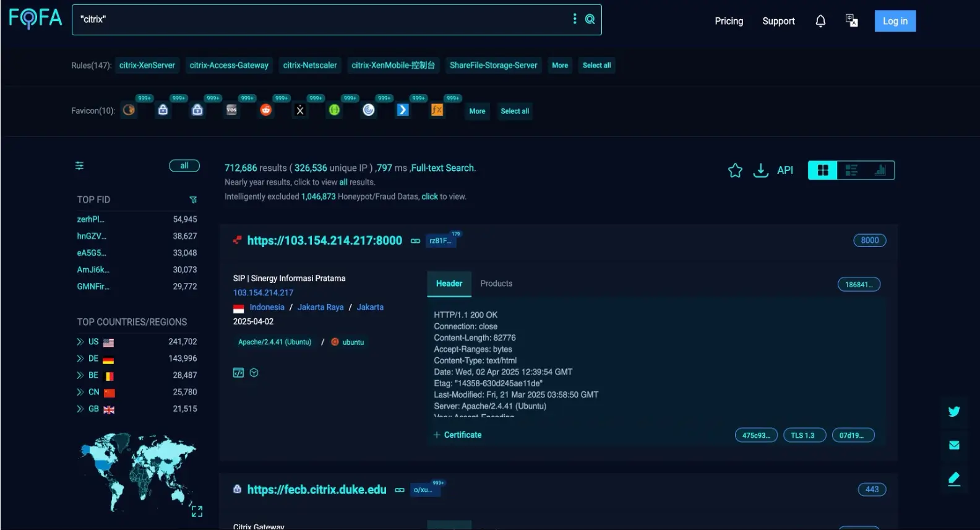Select all rules
The image size is (980, 530).
596,65
